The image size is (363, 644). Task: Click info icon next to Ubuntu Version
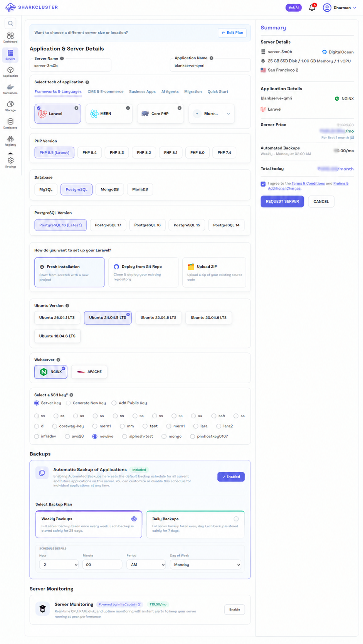coord(67,306)
